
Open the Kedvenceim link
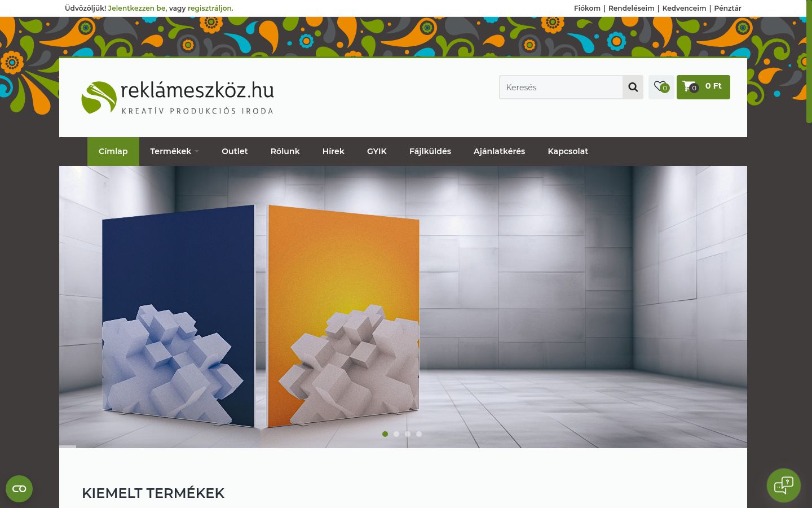tap(684, 8)
